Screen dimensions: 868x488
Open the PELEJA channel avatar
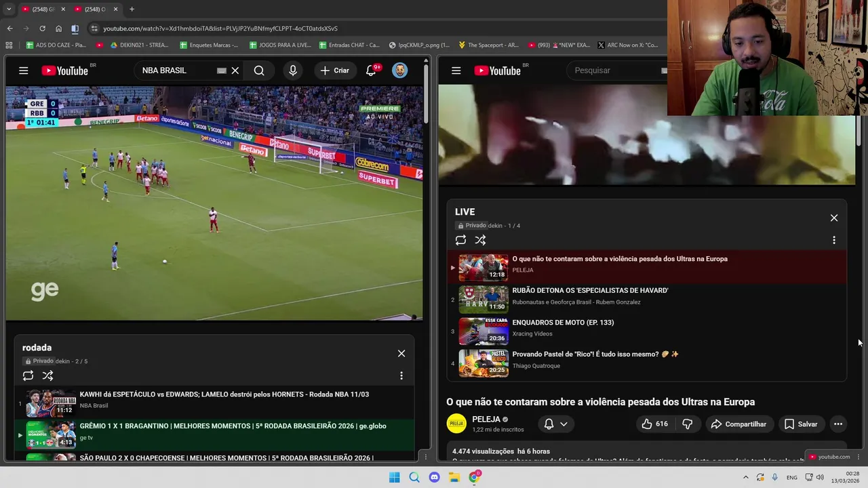pos(456,424)
